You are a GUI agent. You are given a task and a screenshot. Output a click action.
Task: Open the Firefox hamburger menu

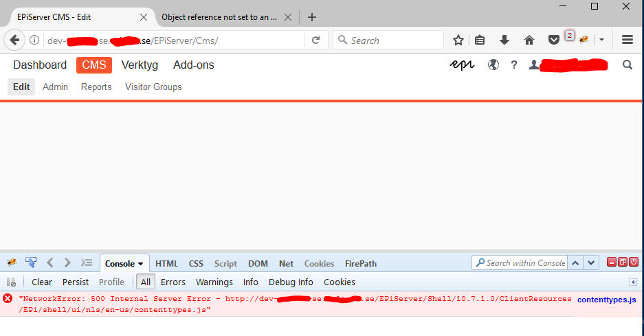(x=627, y=40)
